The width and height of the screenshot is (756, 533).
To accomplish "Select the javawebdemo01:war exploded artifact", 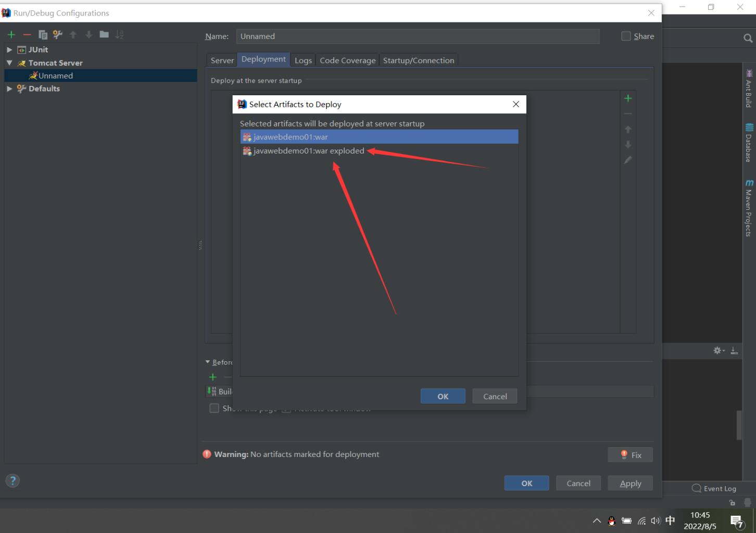I will pyautogui.click(x=379, y=151).
